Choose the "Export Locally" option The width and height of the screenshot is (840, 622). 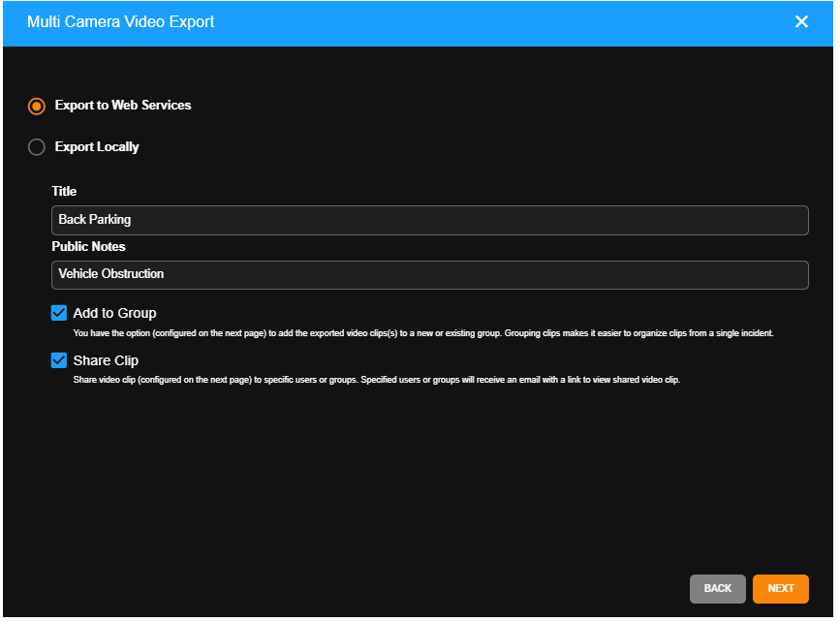click(36, 147)
